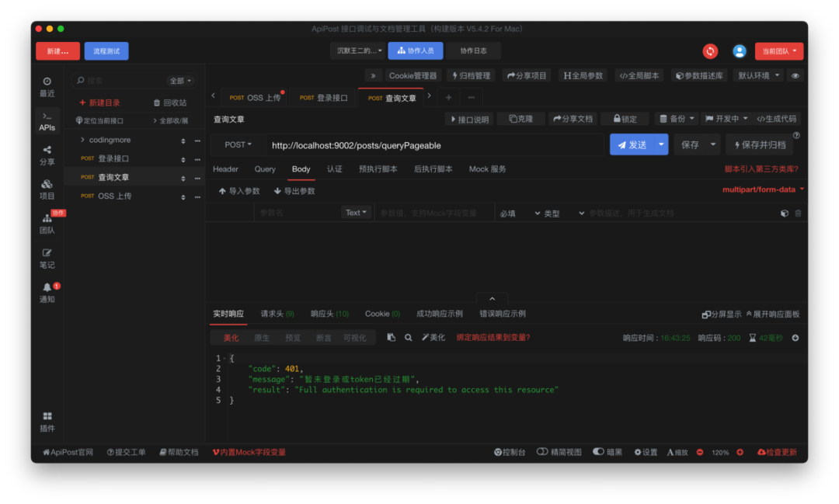
Task: Click the 流程测试 flow test button
Action: point(106,51)
